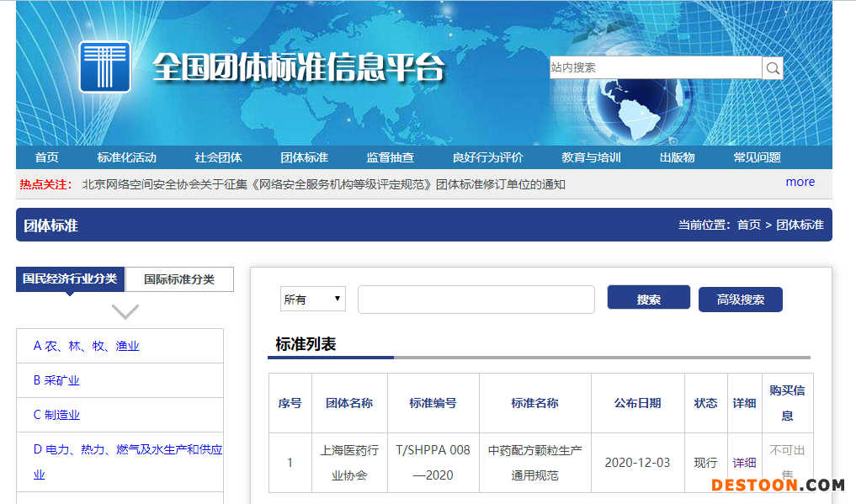The width and height of the screenshot is (856, 504).
Task: Open 高级搜索 advanced search
Action: click(740, 300)
